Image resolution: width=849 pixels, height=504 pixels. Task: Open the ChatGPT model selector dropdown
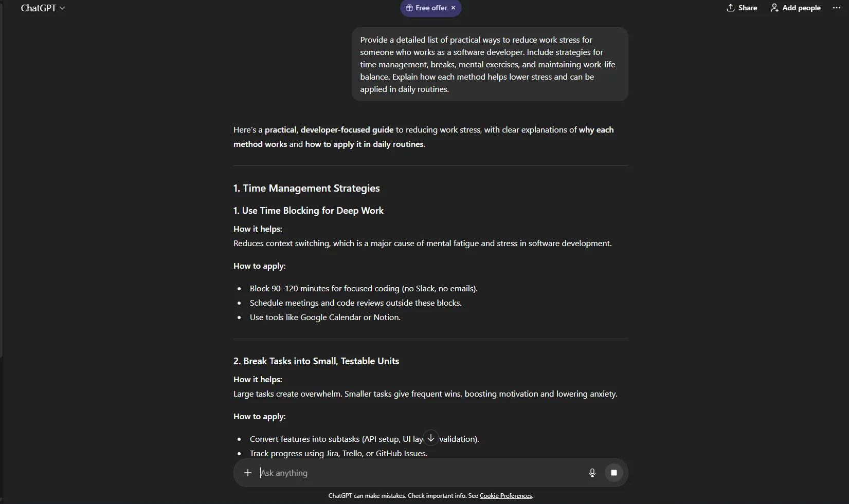43,8
